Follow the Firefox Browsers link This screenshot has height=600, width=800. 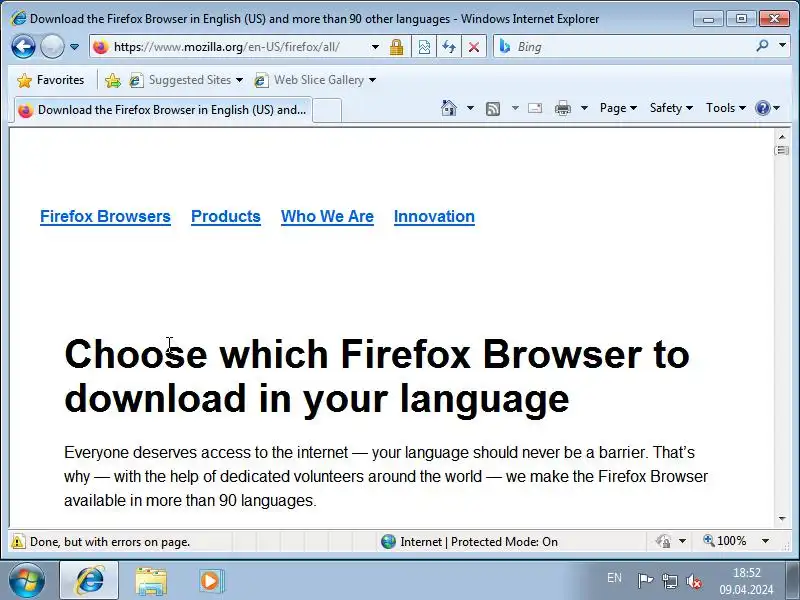pos(106,216)
